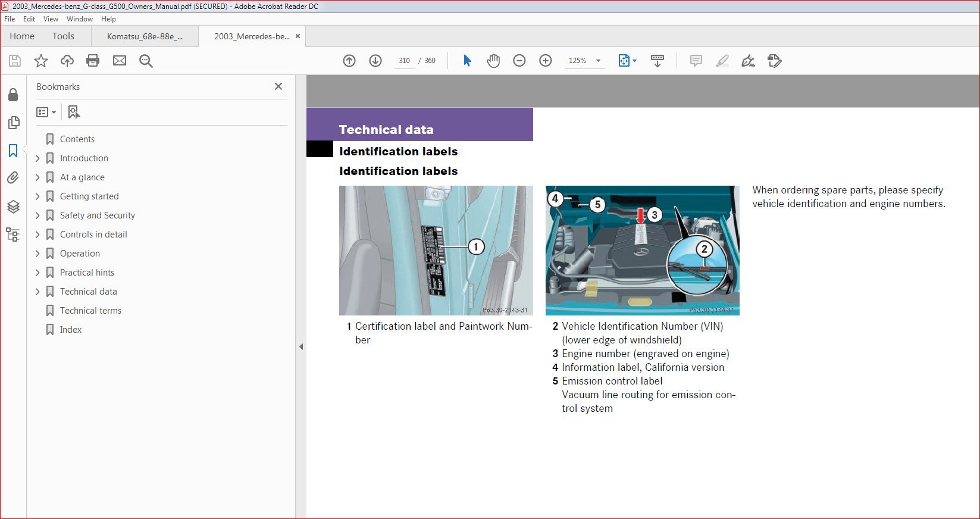Collapse the navigation pane with divider arrow
This screenshot has width=980, height=519.
pyautogui.click(x=301, y=346)
